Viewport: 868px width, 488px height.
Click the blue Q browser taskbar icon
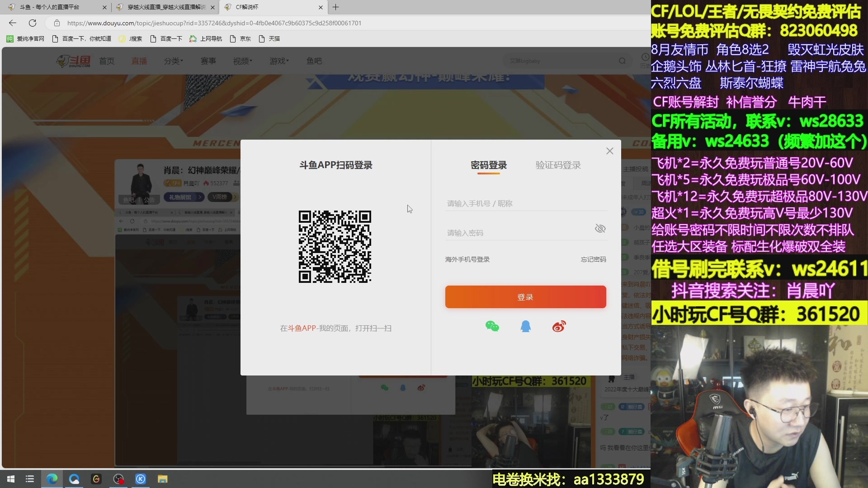click(x=74, y=479)
